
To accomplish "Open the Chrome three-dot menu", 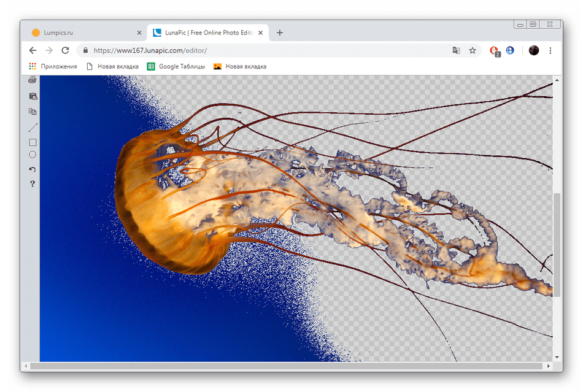I will [x=550, y=50].
